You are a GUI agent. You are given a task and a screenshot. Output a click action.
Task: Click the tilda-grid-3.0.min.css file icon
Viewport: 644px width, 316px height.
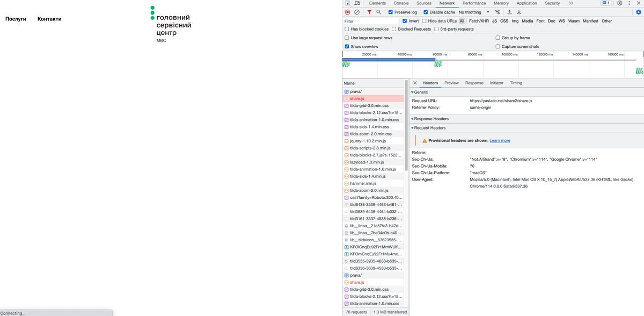pyautogui.click(x=346, y=106)
